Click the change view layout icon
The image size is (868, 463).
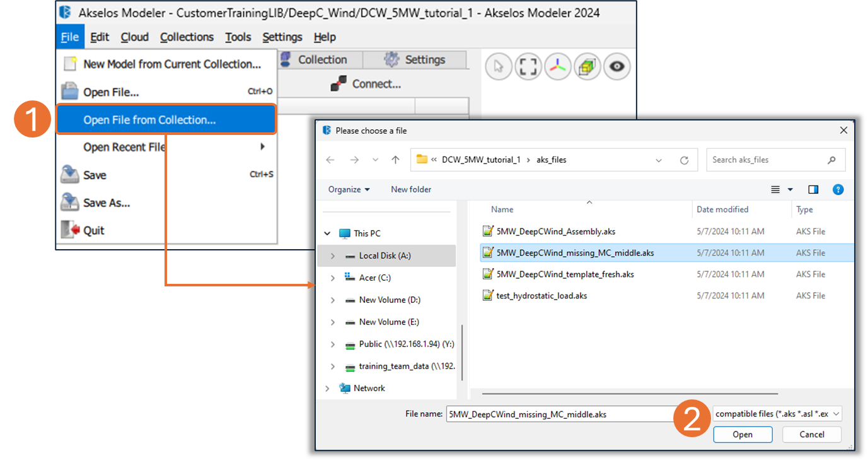click(775, 189)
